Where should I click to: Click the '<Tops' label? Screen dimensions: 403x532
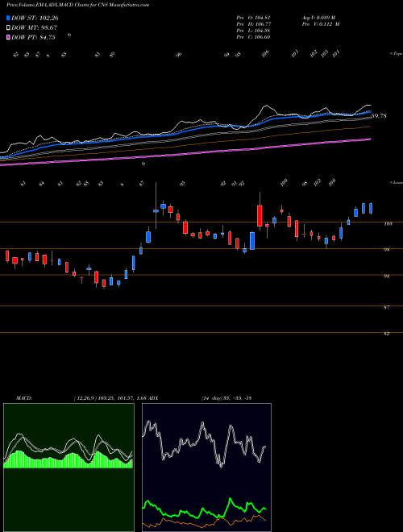coord(396,54)
